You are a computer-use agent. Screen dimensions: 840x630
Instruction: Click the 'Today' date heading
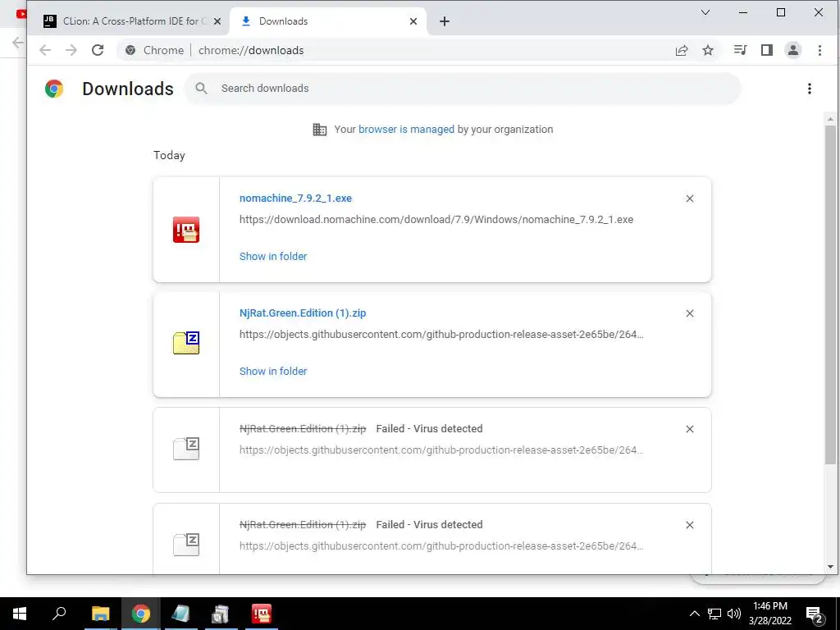click(169, 155)
